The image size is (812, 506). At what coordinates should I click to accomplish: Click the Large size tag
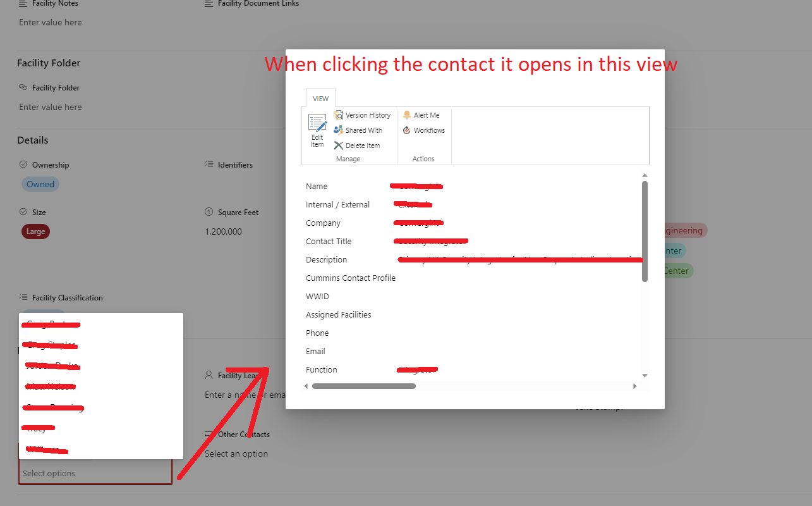tap(35, 231)
